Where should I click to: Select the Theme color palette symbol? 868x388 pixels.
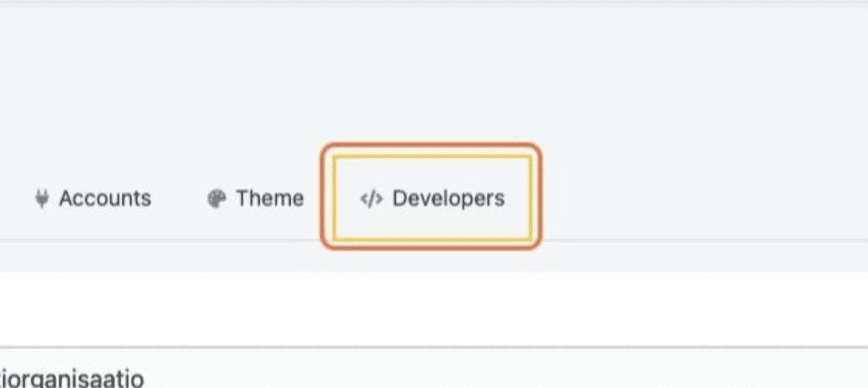[215, 199]
